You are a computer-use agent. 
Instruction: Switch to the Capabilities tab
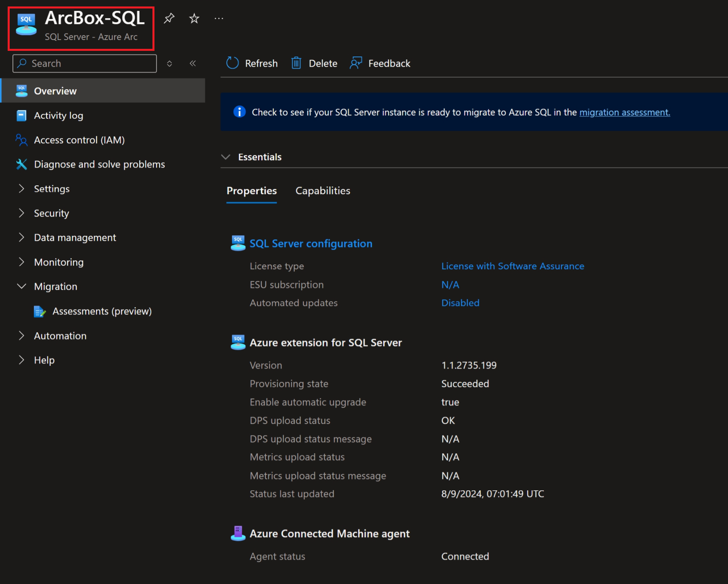pos(323,191)
